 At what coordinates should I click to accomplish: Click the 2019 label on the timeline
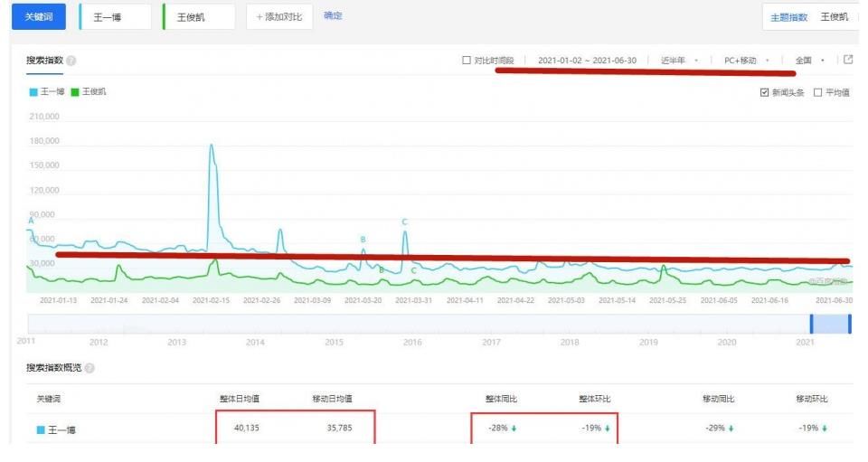pos(648,343)
